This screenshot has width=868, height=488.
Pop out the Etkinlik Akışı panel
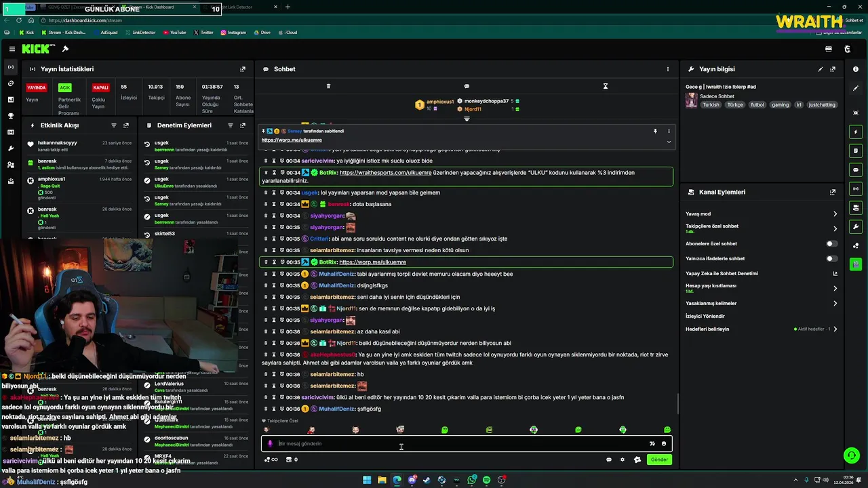pyautogui.click(x=126, y=125)
